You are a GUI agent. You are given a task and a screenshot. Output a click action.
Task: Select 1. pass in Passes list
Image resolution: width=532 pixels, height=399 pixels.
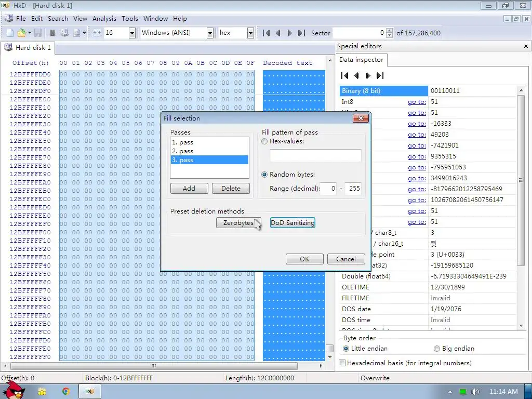pos(209,142)
